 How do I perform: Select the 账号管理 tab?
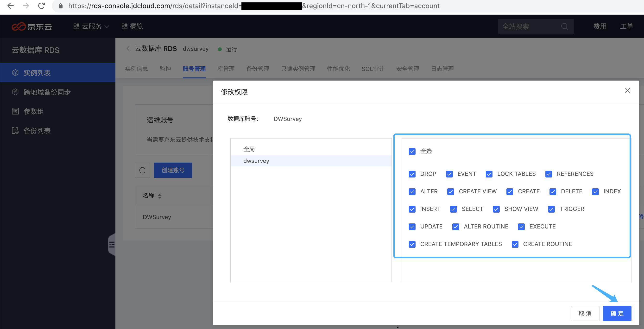(x=194, y=69)
